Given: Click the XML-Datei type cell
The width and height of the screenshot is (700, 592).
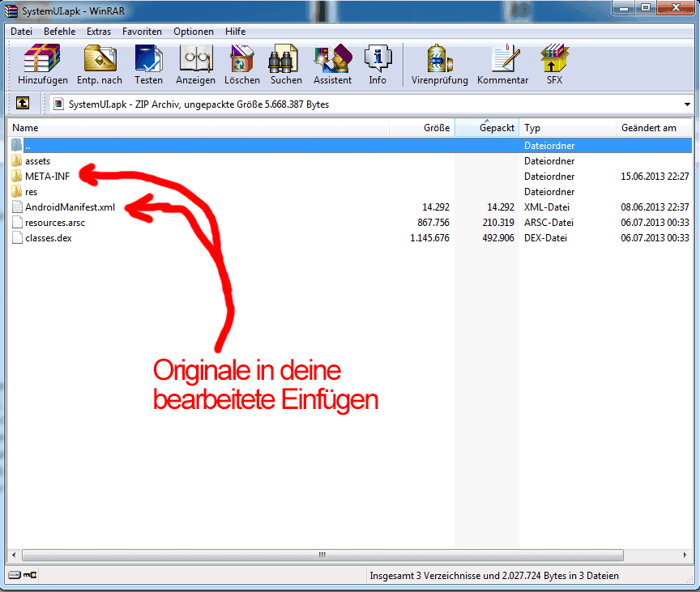Looking at the screenshot, I should pos(547,207).
